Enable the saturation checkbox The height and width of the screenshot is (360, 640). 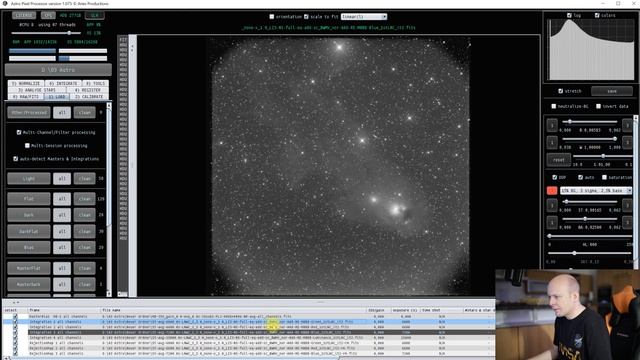tap(604, 178)
